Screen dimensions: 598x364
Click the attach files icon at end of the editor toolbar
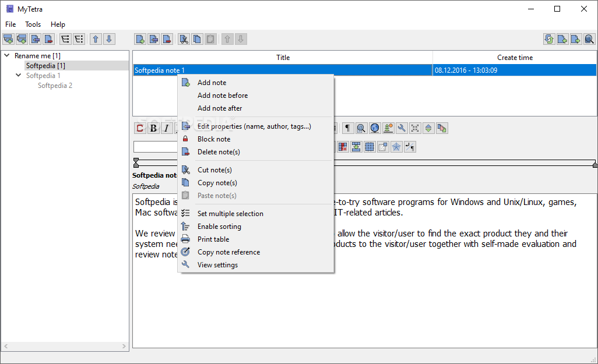[442, 128]
